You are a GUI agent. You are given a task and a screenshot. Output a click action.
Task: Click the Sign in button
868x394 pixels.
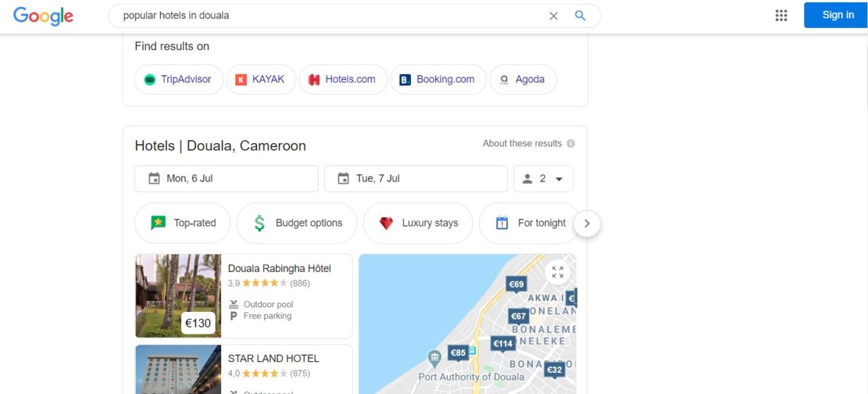[837, 15]
